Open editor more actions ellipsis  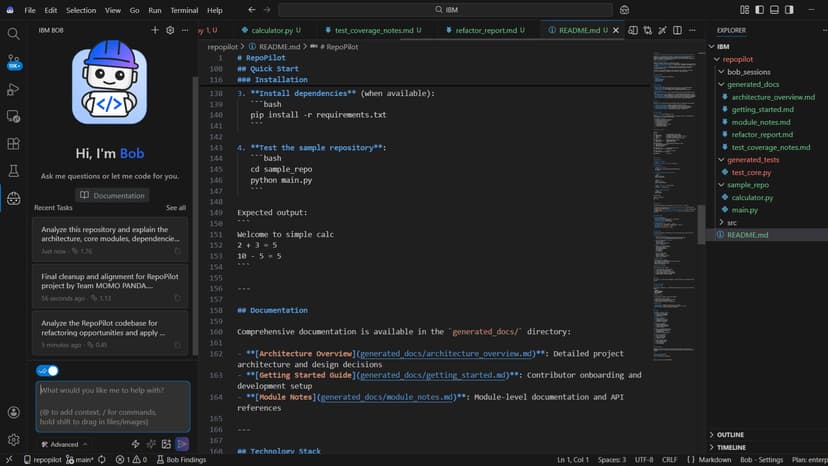[x=692, y=30]
